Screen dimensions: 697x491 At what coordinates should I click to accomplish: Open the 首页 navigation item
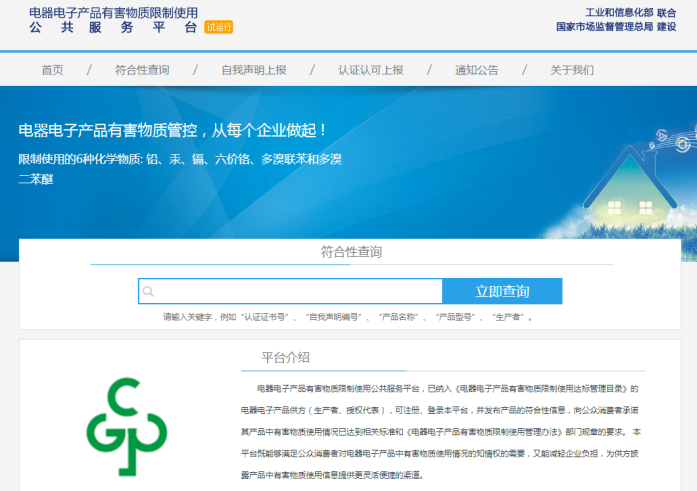point(52,70)
